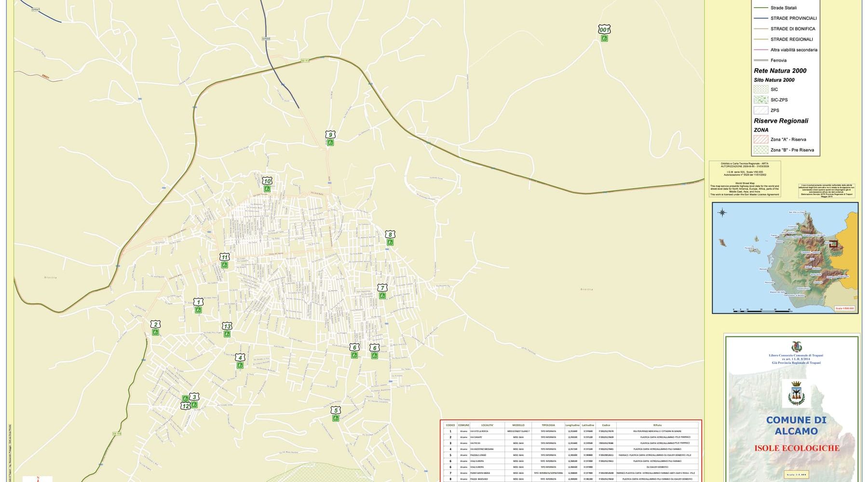The height and width of the screenshot is (482, 868).
Task: Click the Rifiuto table column header
Action: (x=658, y=425)
